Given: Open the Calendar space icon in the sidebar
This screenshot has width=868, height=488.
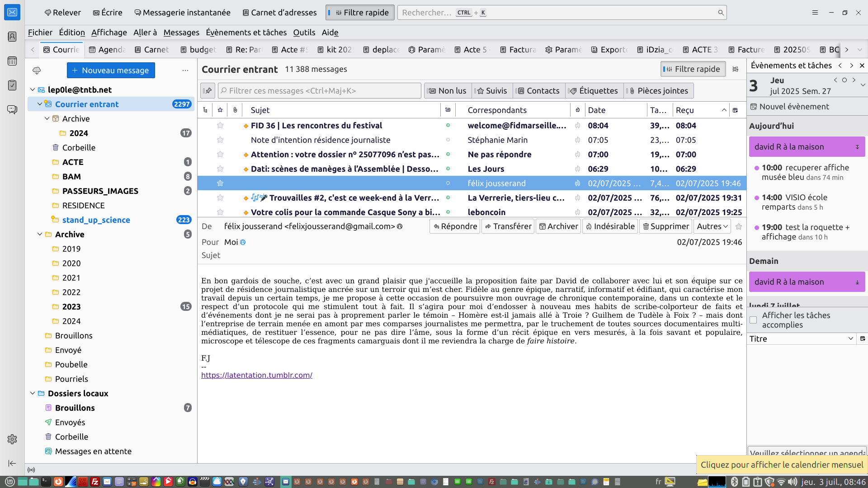Looking at the screenshot, I should pyautogui.click(x=12, y=61).
